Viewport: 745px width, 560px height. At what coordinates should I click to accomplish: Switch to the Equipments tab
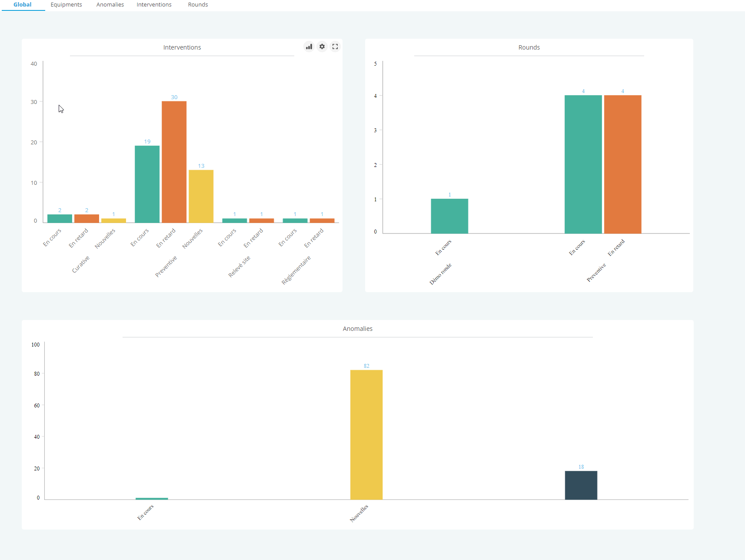click(66, 5)
